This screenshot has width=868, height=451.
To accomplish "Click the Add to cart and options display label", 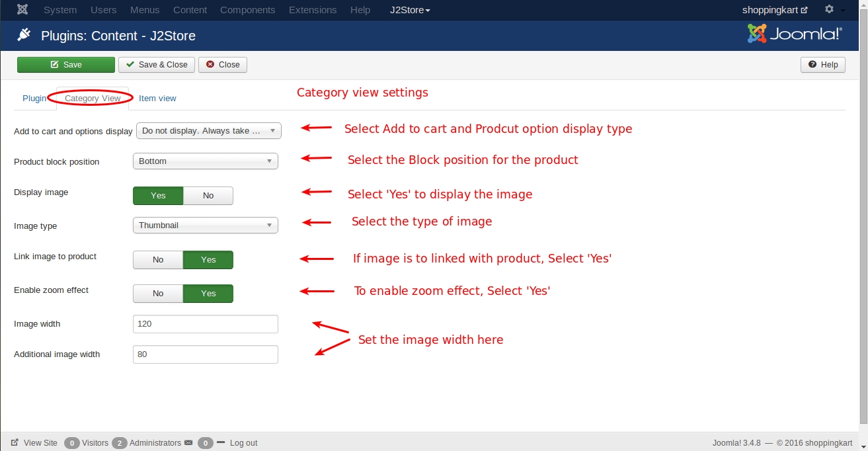I will (x=73, y=132).
